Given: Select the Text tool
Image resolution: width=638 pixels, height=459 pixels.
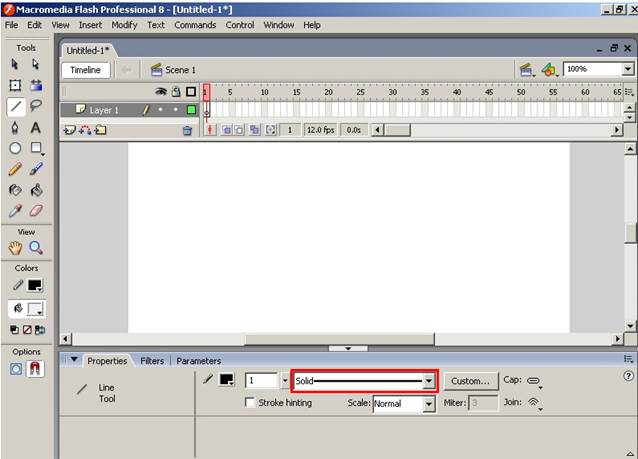Looking at the screenshot, I should (x=36, y=128).
